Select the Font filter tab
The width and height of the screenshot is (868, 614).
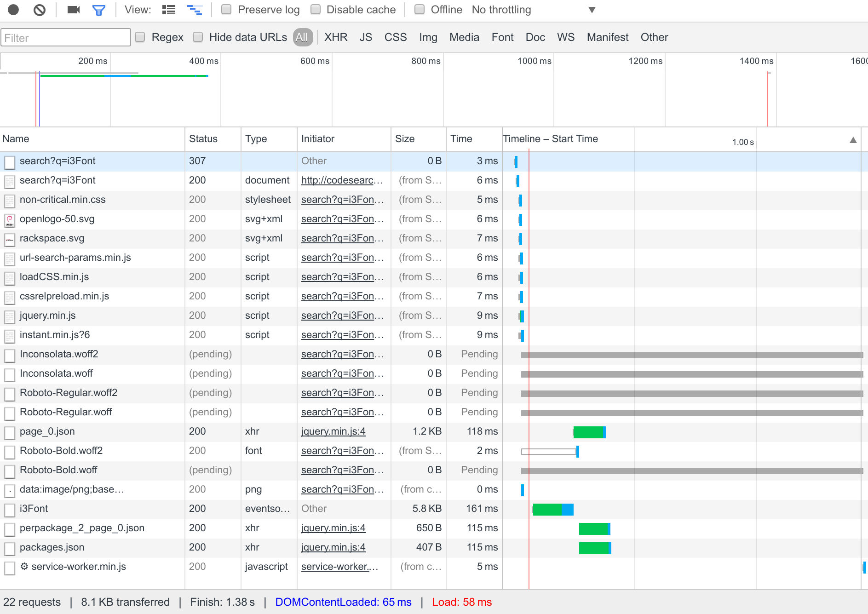tap(502, 37)
